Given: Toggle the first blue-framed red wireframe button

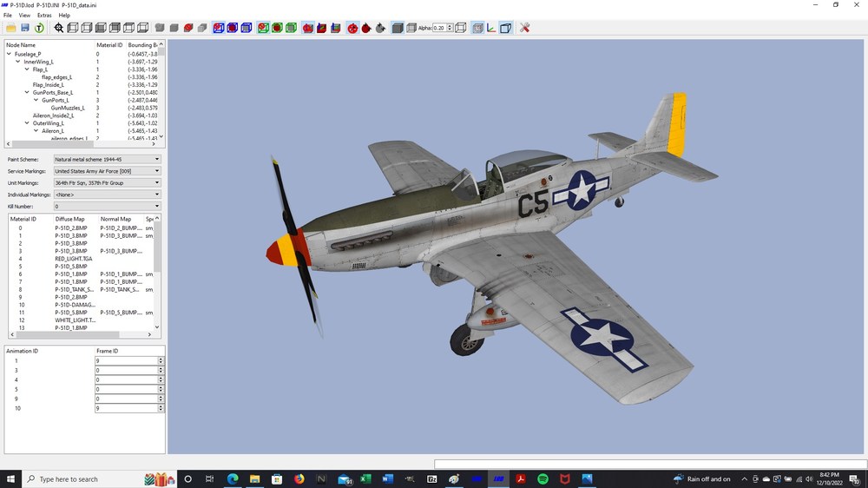Looking at the screenshot, I should pyautogui.click(x=219, y=28).
